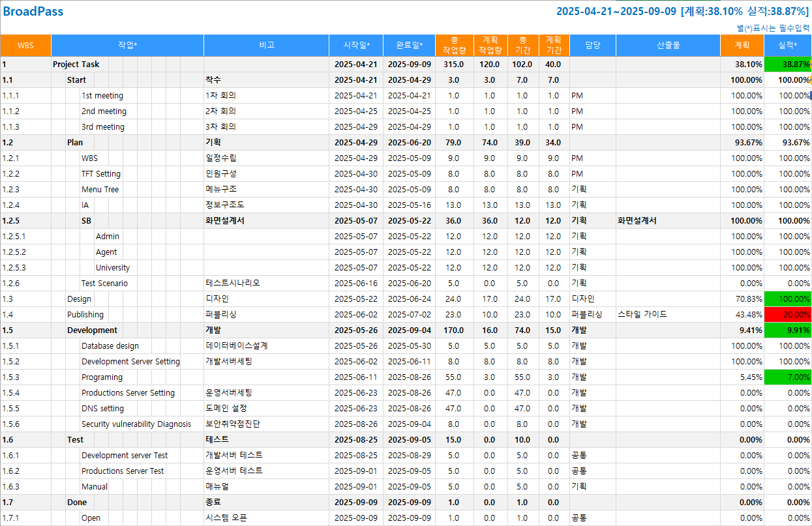The height and width of the screenshot is (526, 812).
Task: Select the 스타일 가이드 deliverable cell
Action: [642, 315]
